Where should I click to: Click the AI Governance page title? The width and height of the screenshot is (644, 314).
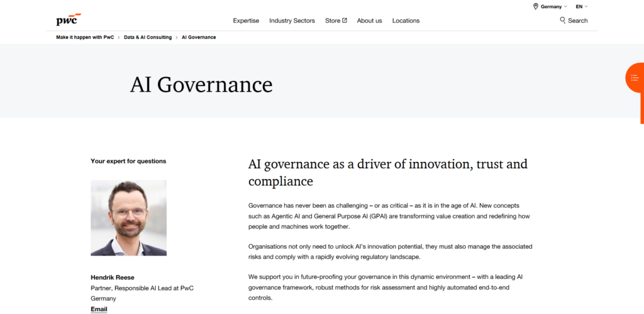tap(201, 84)
